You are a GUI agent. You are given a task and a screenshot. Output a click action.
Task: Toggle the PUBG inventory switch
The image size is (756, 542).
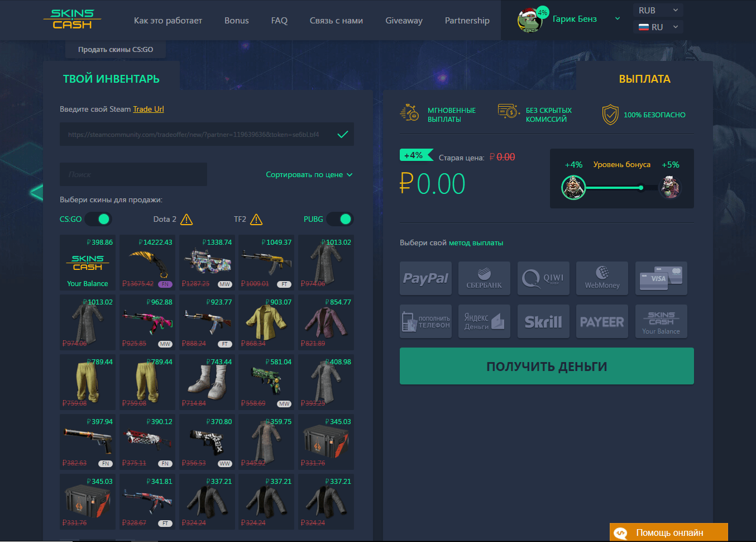coord(341,219)
